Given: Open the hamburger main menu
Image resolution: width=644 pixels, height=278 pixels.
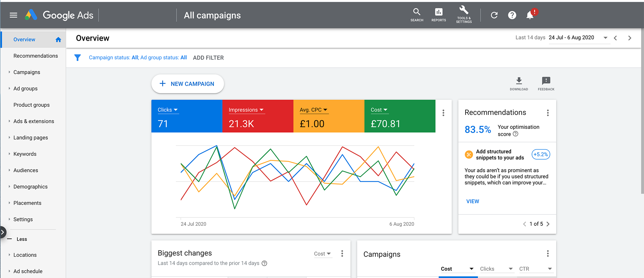Looking at the screenshot, I should coord(13,15).
